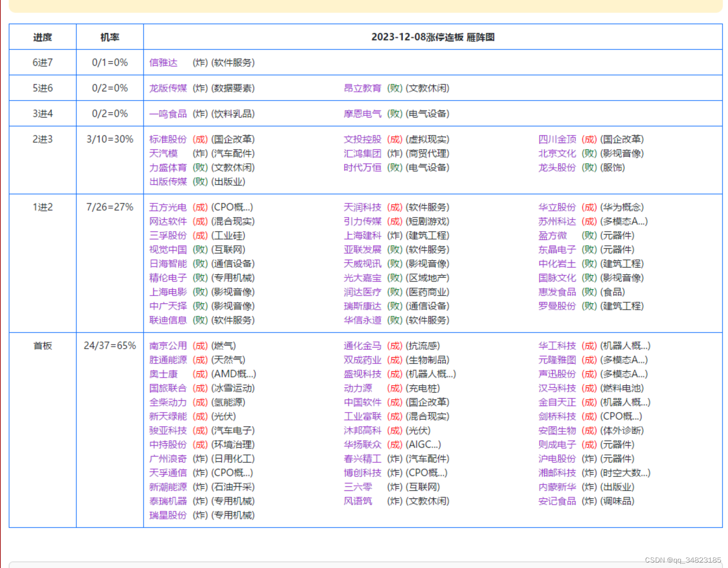Open 出版传媒 stock link
Image resolution: width=728 pixels, height=568 pixels.
pos(168,182)
